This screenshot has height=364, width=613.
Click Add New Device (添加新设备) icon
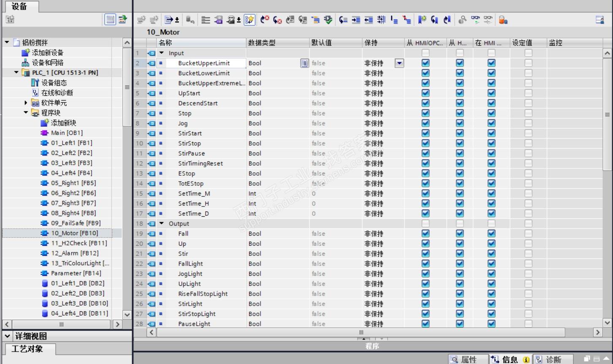[x=26, y=52]
